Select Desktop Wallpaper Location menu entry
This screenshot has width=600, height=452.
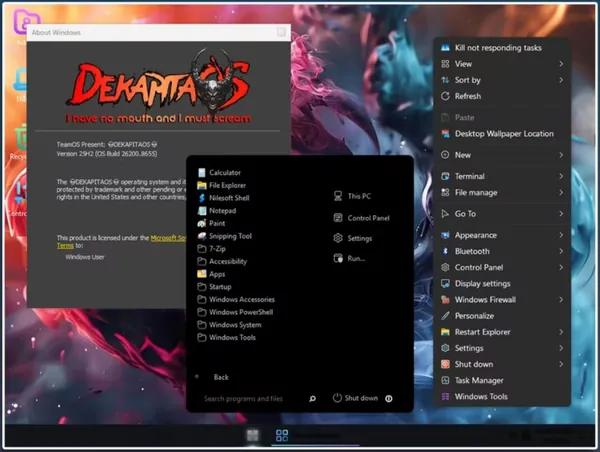pyautogui.click(x=502, y=134)
